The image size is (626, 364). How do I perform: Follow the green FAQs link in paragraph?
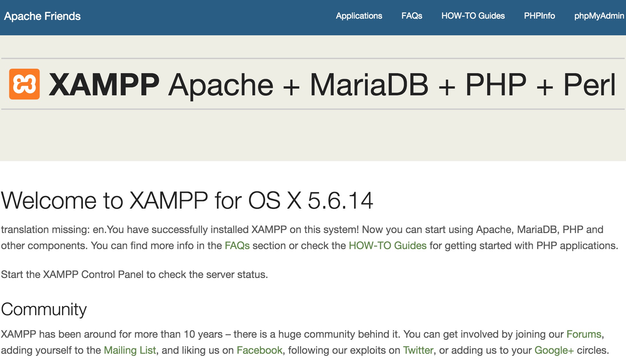pos(237,246)
